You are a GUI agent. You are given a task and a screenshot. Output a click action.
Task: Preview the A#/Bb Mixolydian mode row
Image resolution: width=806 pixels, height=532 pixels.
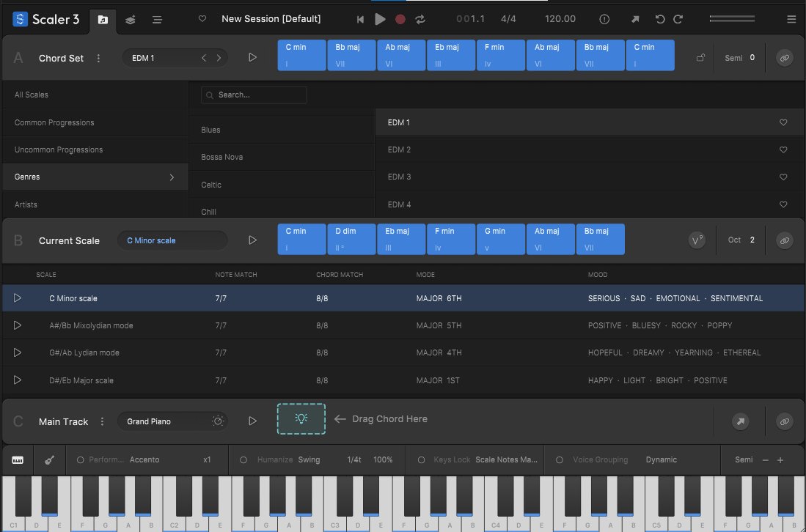[18, 325]
